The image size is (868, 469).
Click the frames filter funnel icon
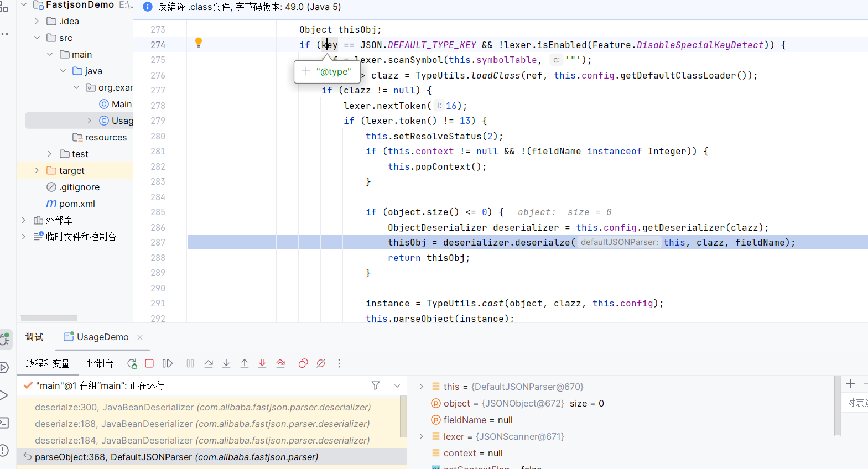(376, 385)
